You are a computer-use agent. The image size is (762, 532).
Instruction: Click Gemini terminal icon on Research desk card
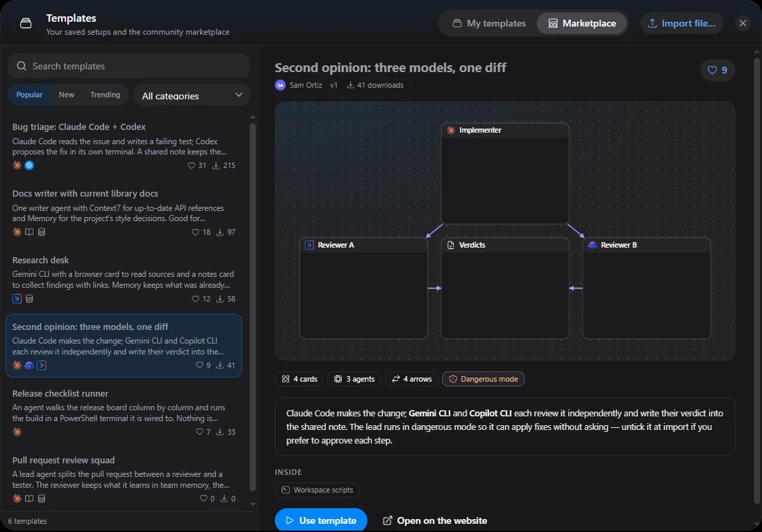17,299
